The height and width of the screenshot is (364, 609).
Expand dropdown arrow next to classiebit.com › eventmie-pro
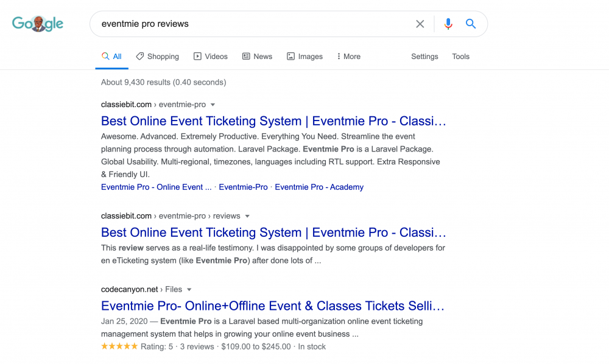pyautogui.click(x=213, y=105)
